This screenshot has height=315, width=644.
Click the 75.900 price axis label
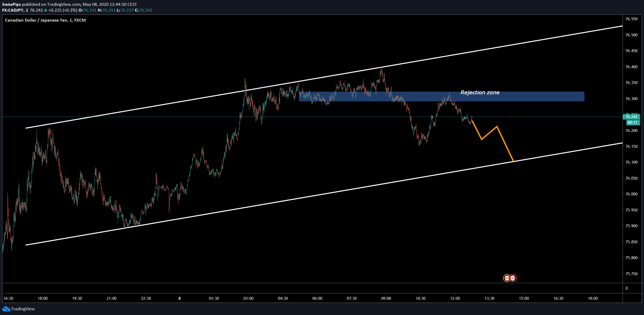[x=631, y=226]
